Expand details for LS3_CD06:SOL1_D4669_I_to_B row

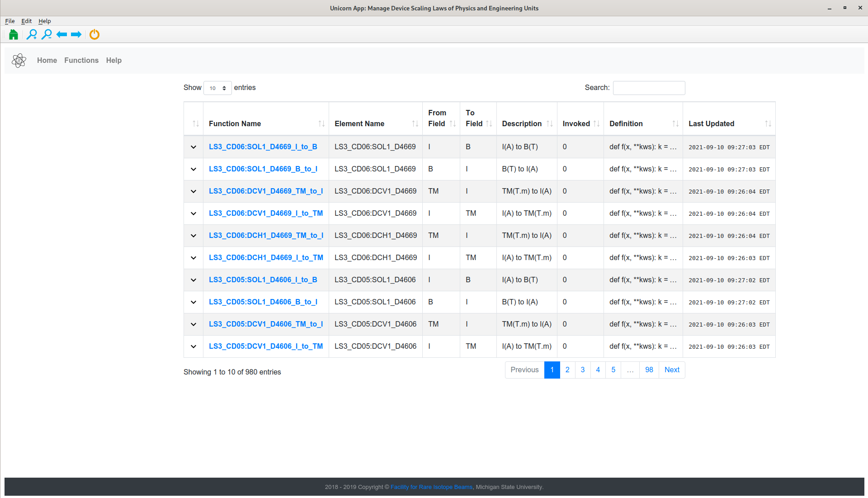click(x=193, y=147)
